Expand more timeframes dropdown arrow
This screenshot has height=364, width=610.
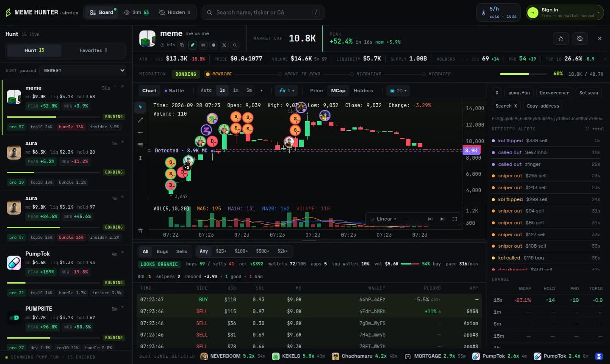coord(261,91)
